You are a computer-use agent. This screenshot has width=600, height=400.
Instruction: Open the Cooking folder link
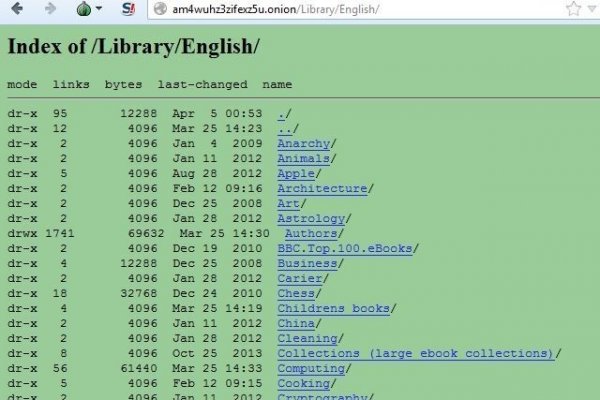coord(303,383)
